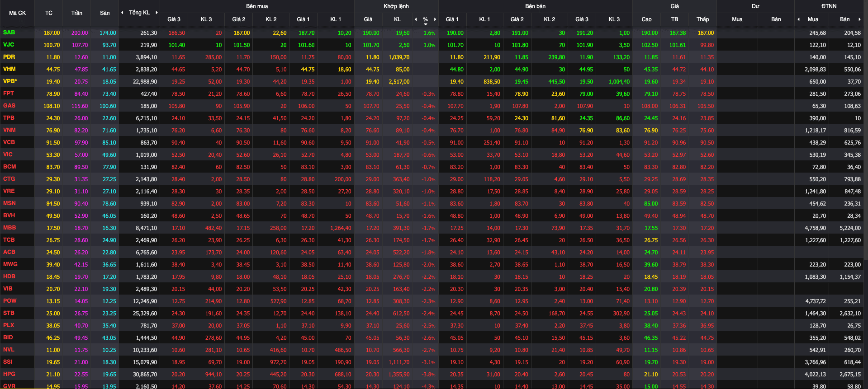Screen dimensions: 868x389
Task: Open the VPB* ticker symbol
Action: click(10, 81)
